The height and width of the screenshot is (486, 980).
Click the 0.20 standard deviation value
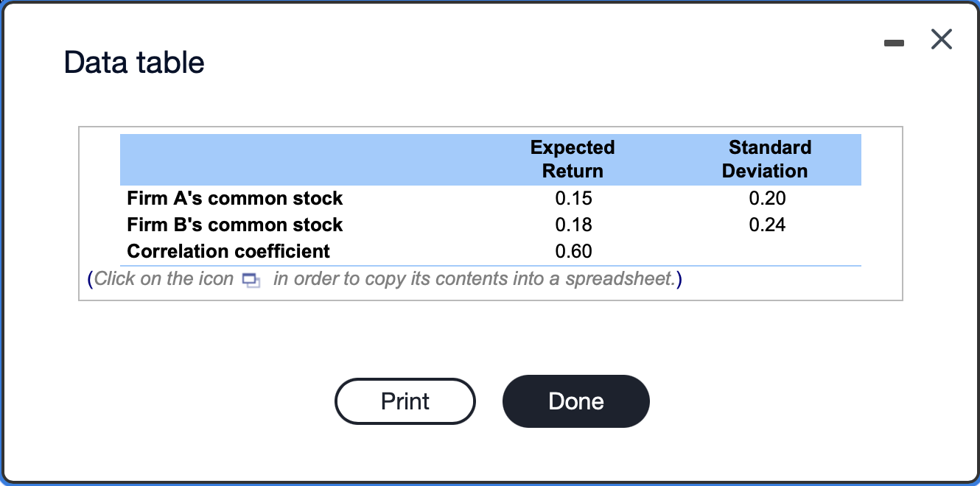pyautogui.click(x=767, y=198)
